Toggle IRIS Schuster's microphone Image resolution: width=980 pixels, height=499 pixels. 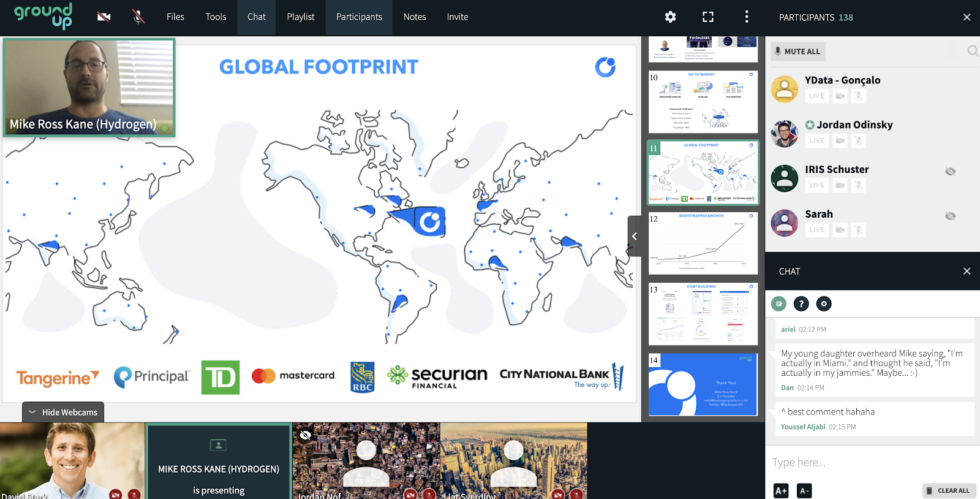click(x=859, y=185)
